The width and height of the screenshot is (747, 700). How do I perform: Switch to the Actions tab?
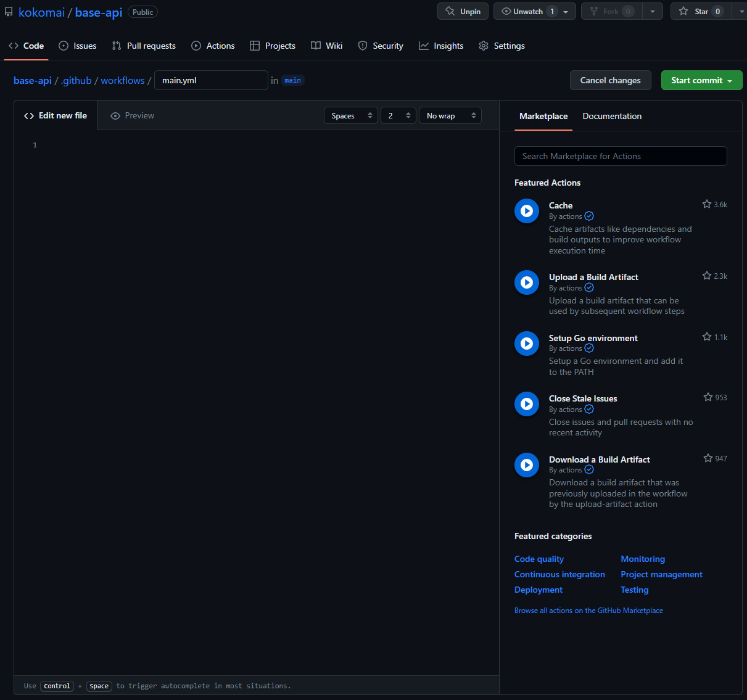[x=213, y=46]
